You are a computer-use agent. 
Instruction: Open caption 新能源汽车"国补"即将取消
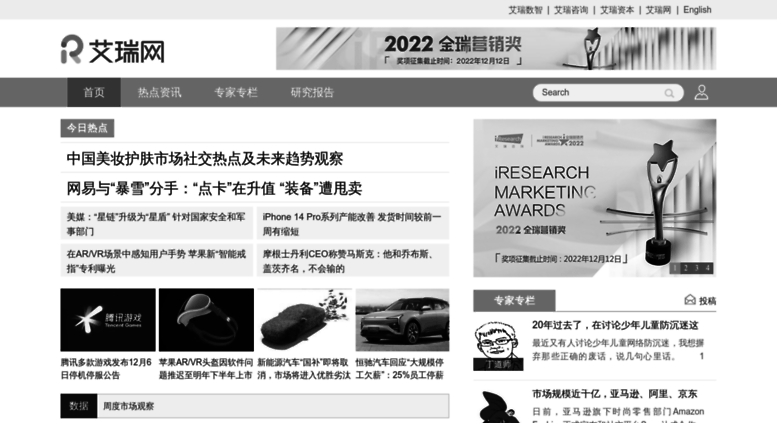click(304, 369)
